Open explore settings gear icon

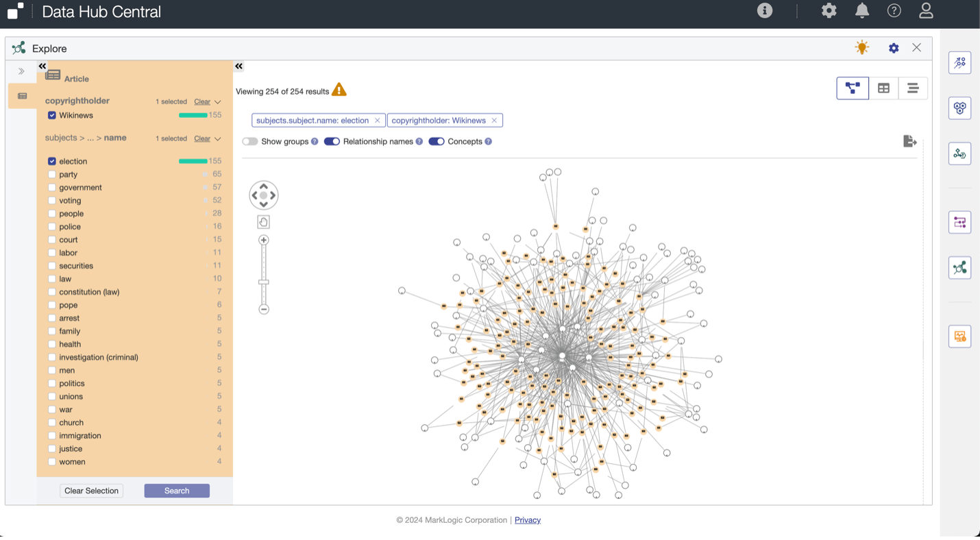pos(894,48)
